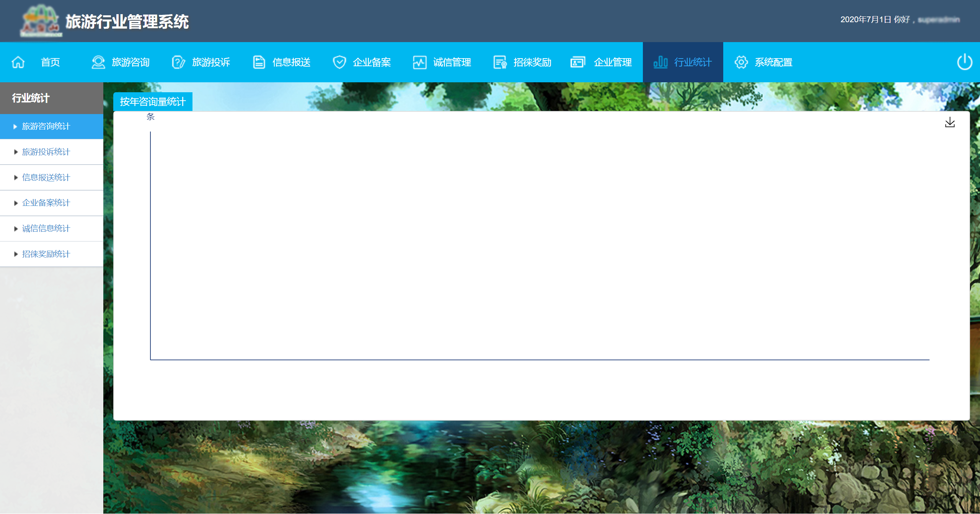Image resolution: width=980 pixels, height=514 pixels.
Task: Click the 诚信管理 pulse chart icon
Action: tap(420, 62)
